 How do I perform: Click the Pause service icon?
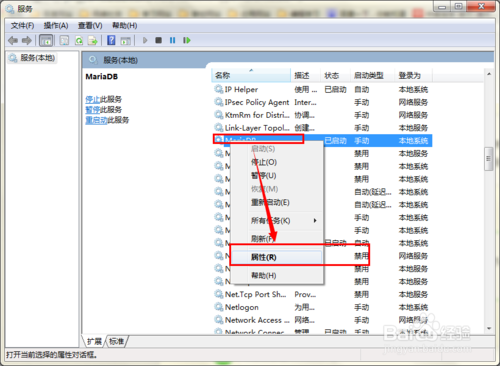click(x=172, y=40)
